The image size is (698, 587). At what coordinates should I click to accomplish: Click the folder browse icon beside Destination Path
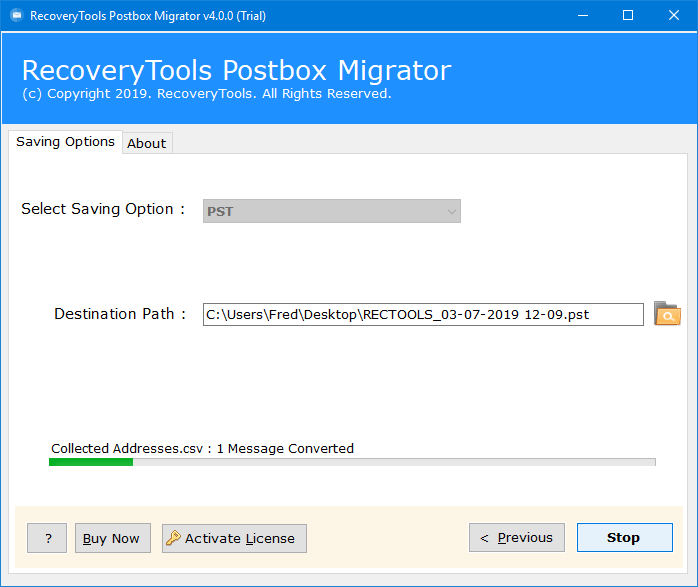tap(667, 313)
